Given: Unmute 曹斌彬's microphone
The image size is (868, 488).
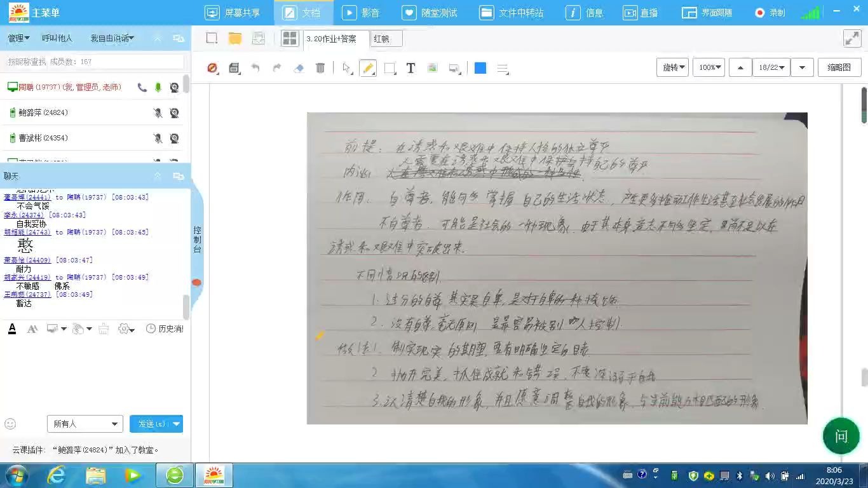Looking at the screenshot, I should [158, 138].
